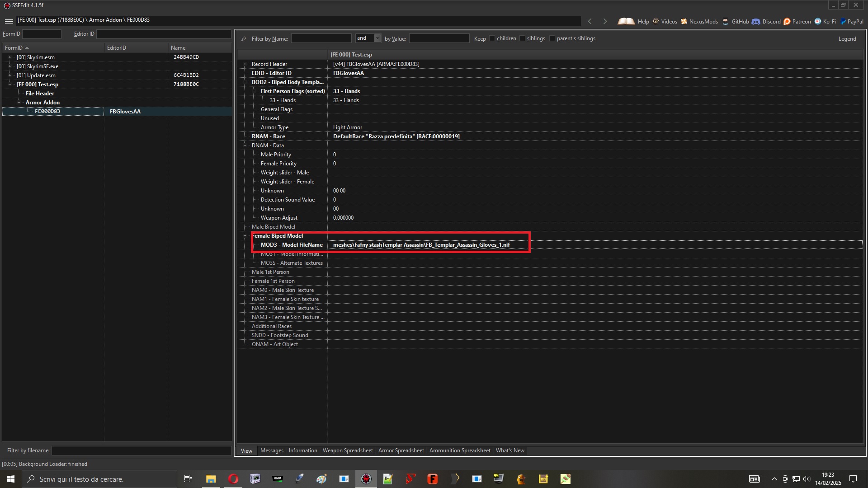The width and height of the screenshot is (868, 488).
Task: Open the Patreon icon link
Action: 787,21
